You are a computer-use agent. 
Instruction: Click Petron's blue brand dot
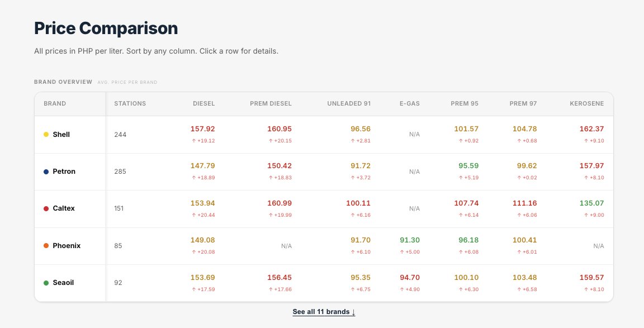coord(46,172)
